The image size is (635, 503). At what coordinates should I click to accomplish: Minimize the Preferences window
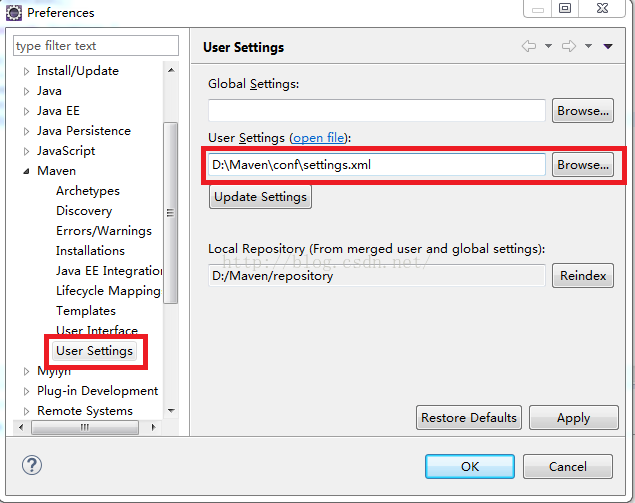point(537,9)
